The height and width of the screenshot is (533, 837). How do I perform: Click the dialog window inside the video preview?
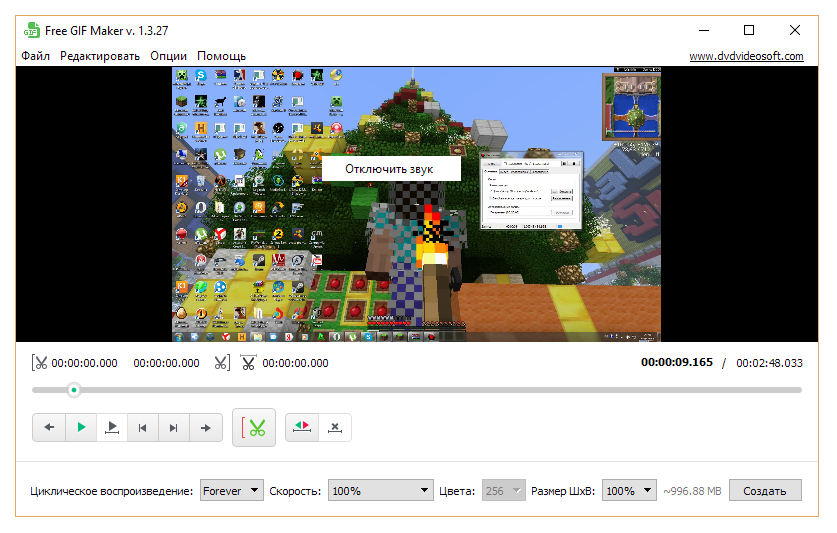click(x=531, y=191)
